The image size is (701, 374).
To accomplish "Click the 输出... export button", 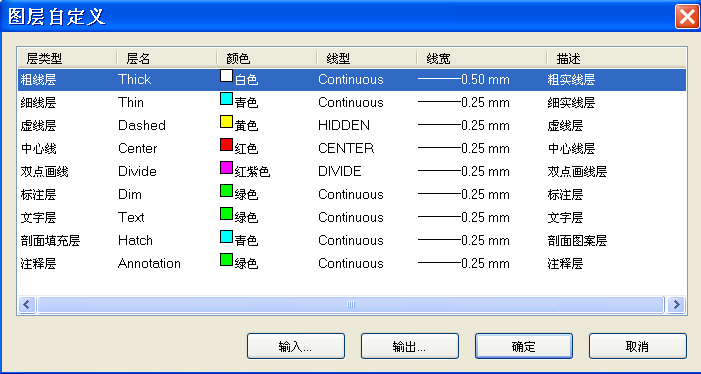I will coord(410,346).
